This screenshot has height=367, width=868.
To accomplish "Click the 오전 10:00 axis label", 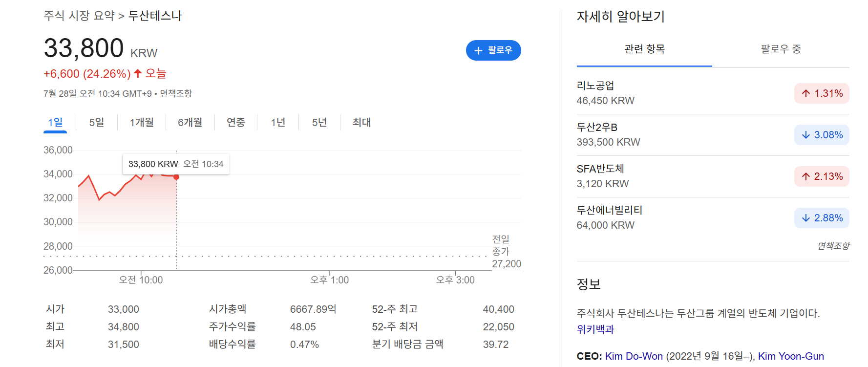I will [141, 280].
